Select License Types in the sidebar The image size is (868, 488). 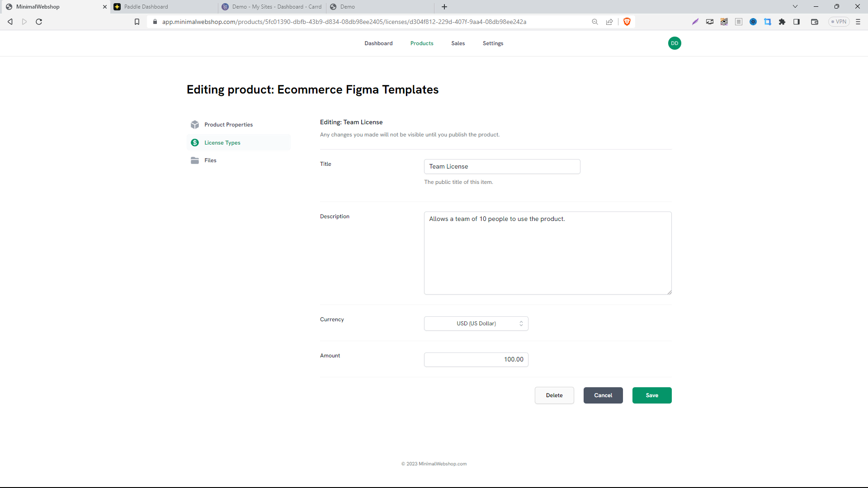[239, 143]
